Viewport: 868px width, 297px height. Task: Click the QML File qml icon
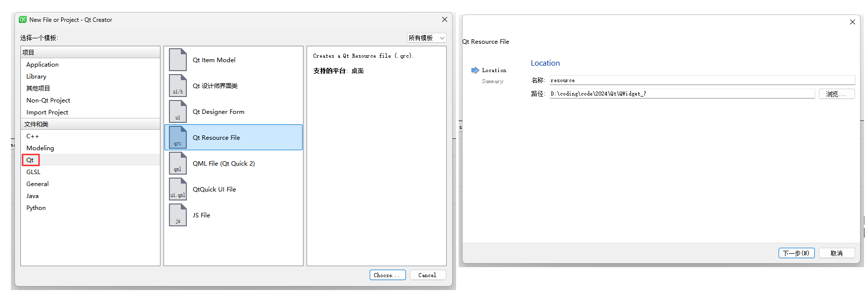tap(178, 163)
